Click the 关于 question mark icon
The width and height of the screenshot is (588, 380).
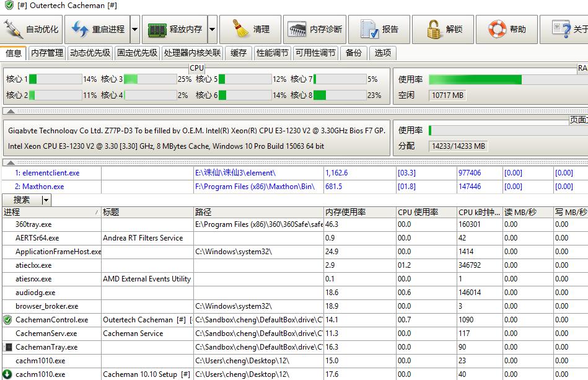pyautogui.click(x=562, y=29)
